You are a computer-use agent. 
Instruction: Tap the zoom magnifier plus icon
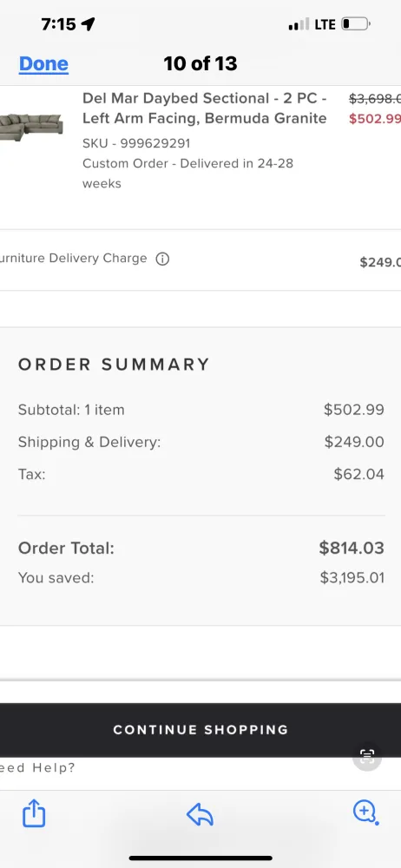[x=365, y=812]
